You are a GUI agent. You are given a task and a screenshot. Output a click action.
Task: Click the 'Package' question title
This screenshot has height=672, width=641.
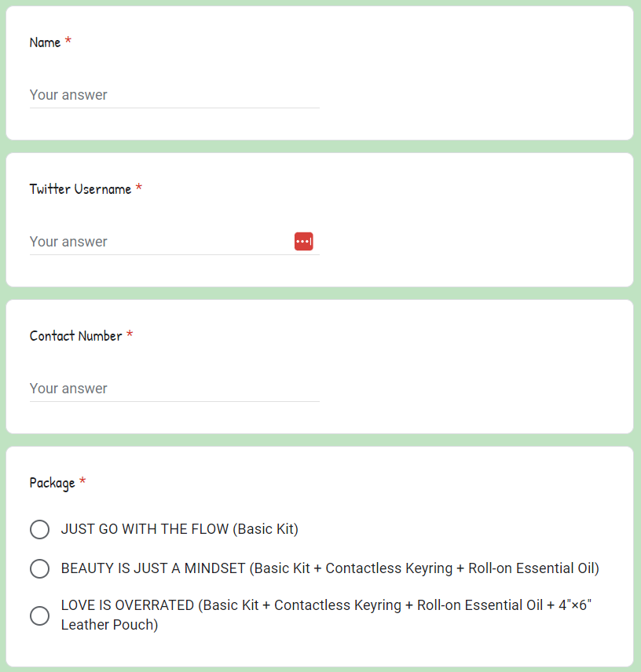(x=53, y=483)
